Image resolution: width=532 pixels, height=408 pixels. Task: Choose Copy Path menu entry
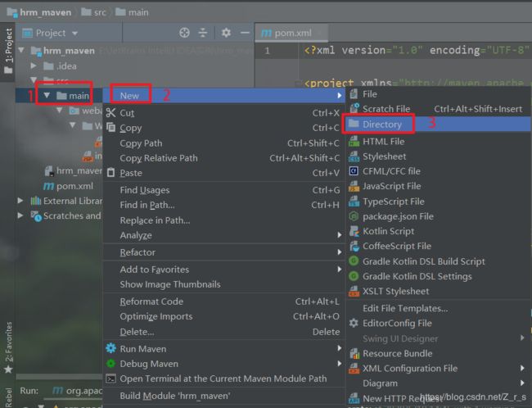point(224,143)
